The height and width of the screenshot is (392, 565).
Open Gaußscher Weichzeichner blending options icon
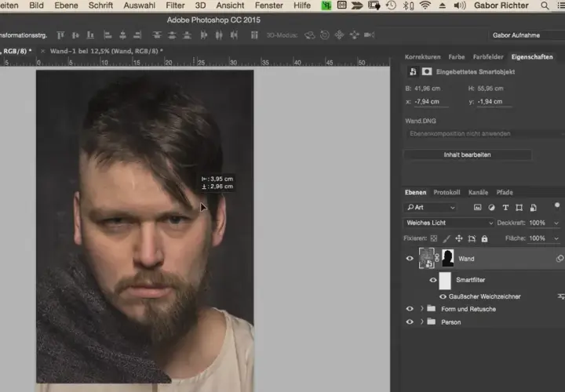click(560, 296)
